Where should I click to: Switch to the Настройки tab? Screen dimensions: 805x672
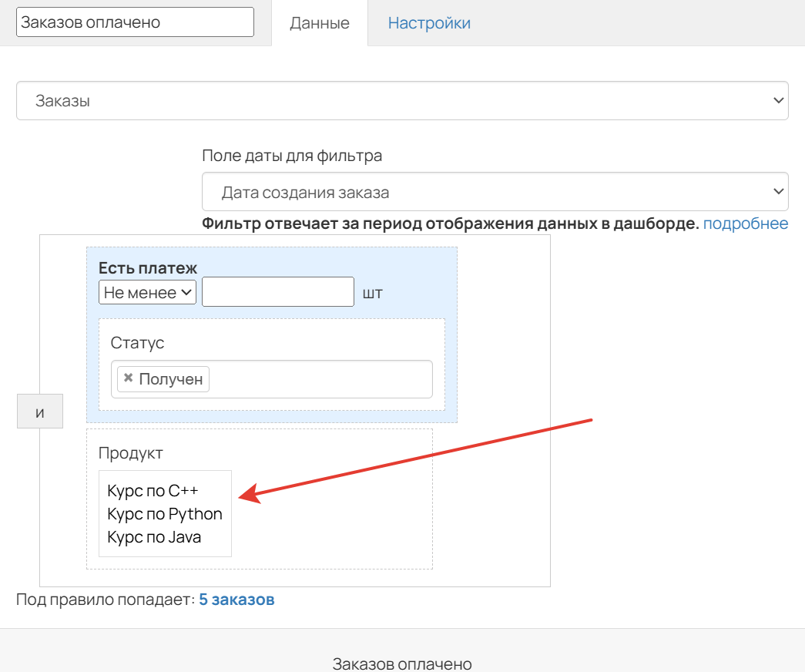pos(429,23)
